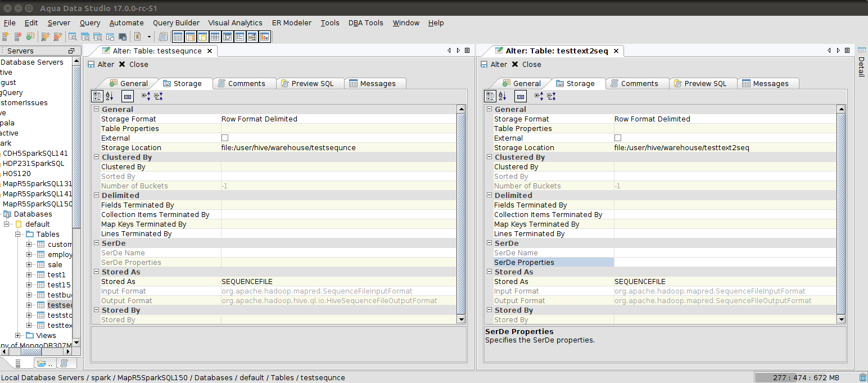Click the testtext2seq properties vertical scrollbar

tap(841, 214)
